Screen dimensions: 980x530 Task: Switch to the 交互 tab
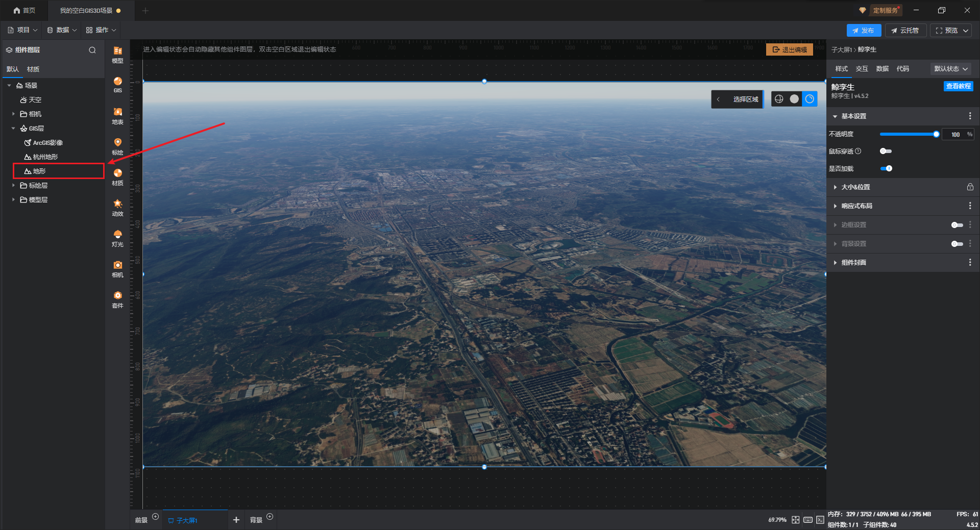pyautogui.click(x=862, y=69)
